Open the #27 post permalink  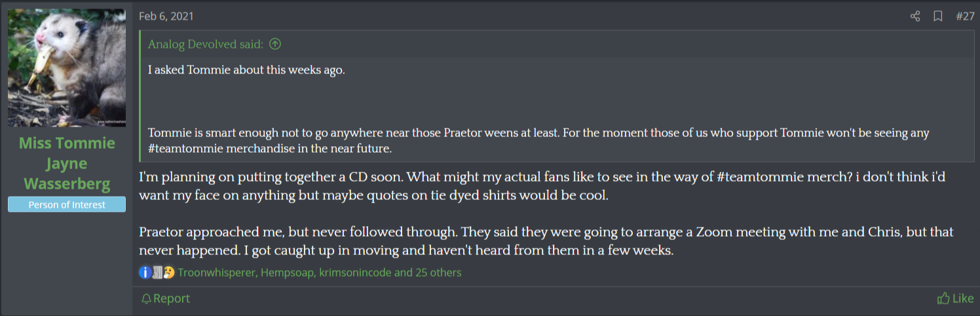964,16
